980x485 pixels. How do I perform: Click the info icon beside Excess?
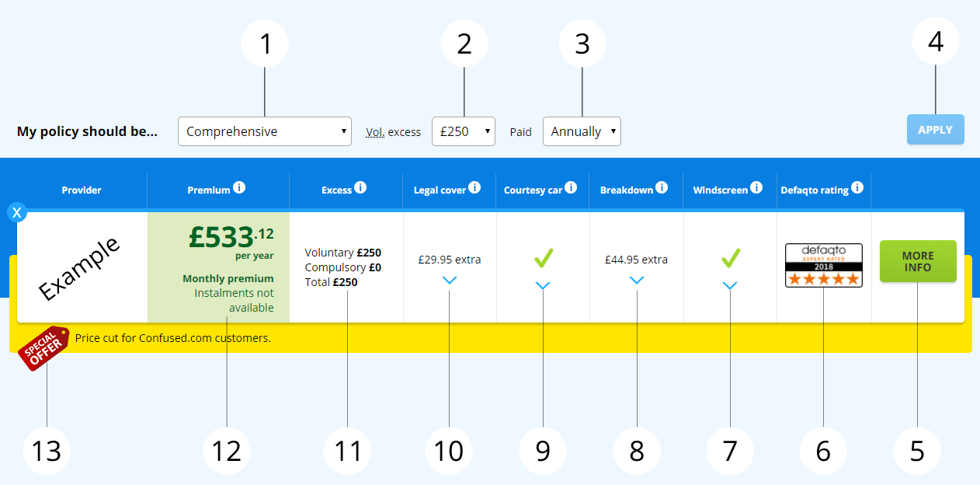point(360,188)
